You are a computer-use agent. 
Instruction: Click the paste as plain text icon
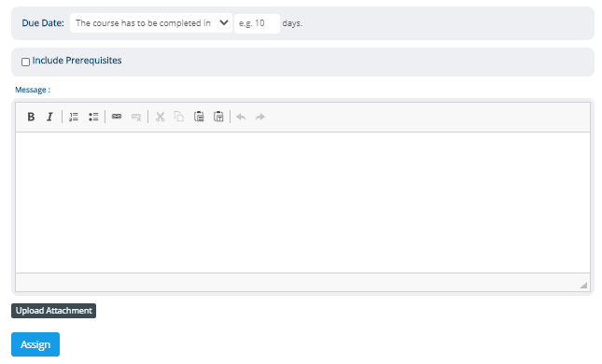pyautogui.click(x=218, y=117)
